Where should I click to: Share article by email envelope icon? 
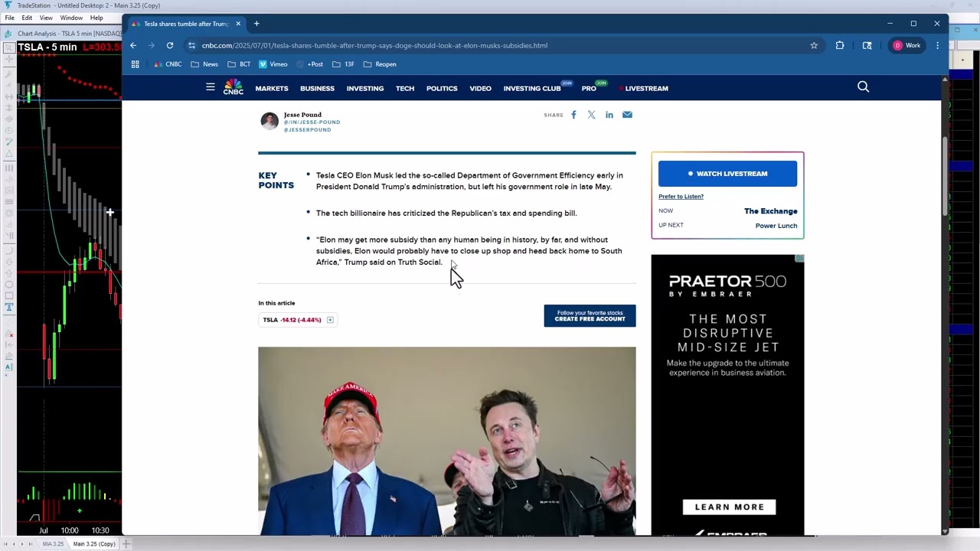click(x=627, y=115)
